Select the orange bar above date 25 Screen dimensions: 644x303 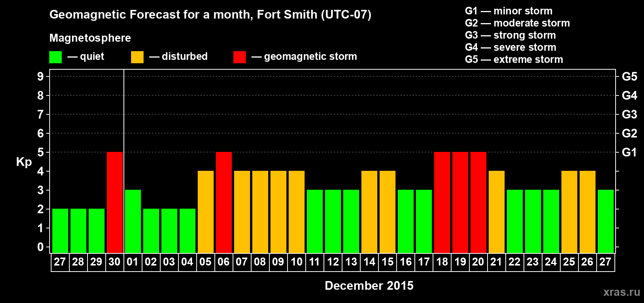(x=569, y=212)
